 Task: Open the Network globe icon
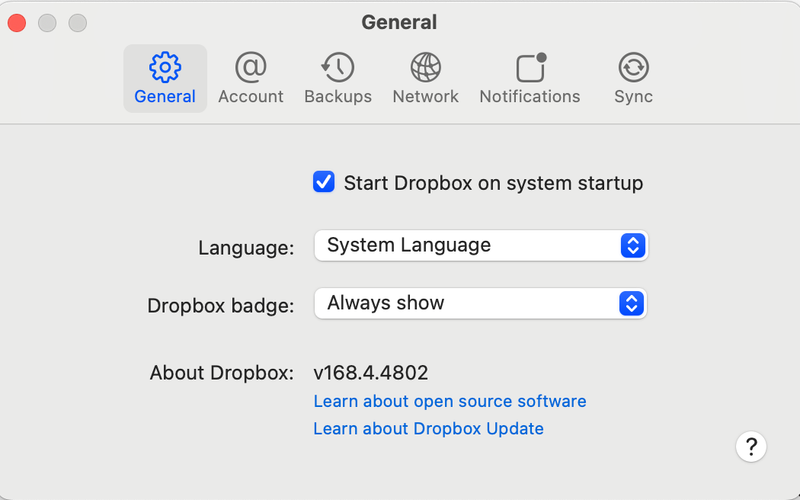coord(426,67)
